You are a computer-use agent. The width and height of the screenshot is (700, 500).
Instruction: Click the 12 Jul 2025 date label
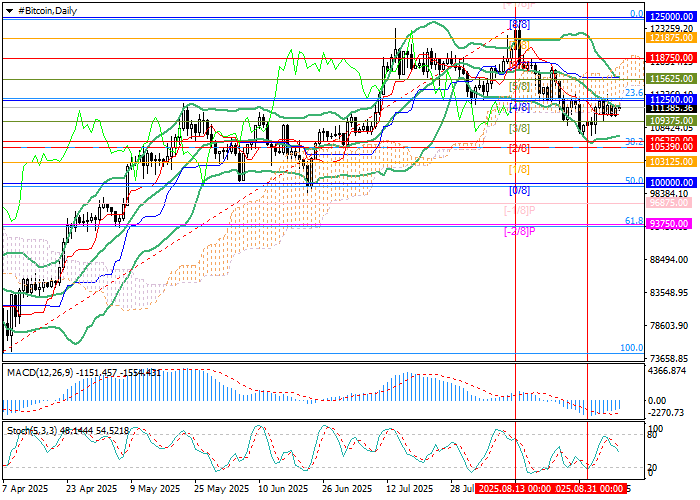click(x=408, y=489)
